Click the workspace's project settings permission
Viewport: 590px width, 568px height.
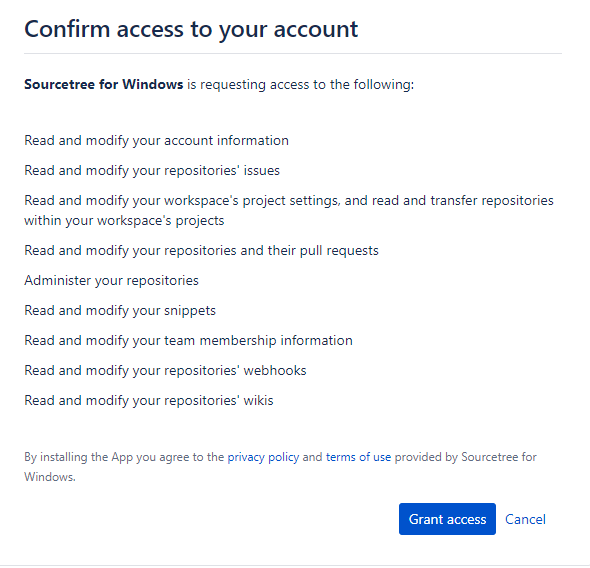289,211
